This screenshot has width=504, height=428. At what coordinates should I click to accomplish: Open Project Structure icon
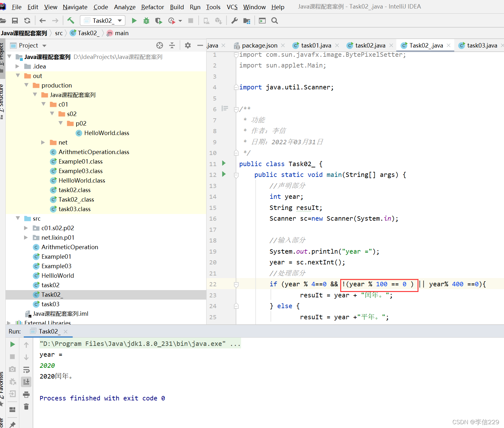tap(247, 21)
